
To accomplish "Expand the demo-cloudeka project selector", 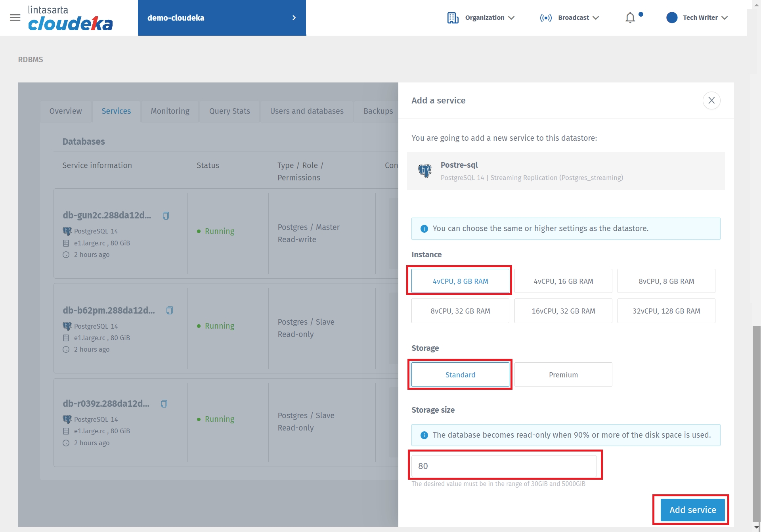I will pyautogui.click(x=222, y=18).
